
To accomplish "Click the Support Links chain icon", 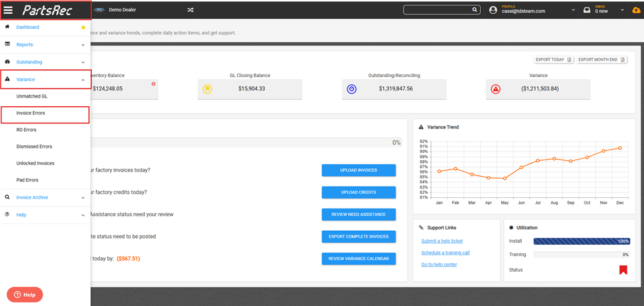I will click(x=421, y=228).
